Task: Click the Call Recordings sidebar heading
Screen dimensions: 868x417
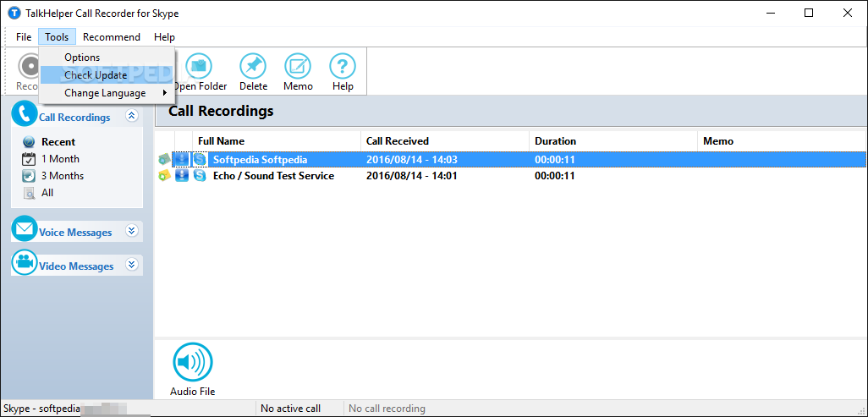Action: point(74,118)
